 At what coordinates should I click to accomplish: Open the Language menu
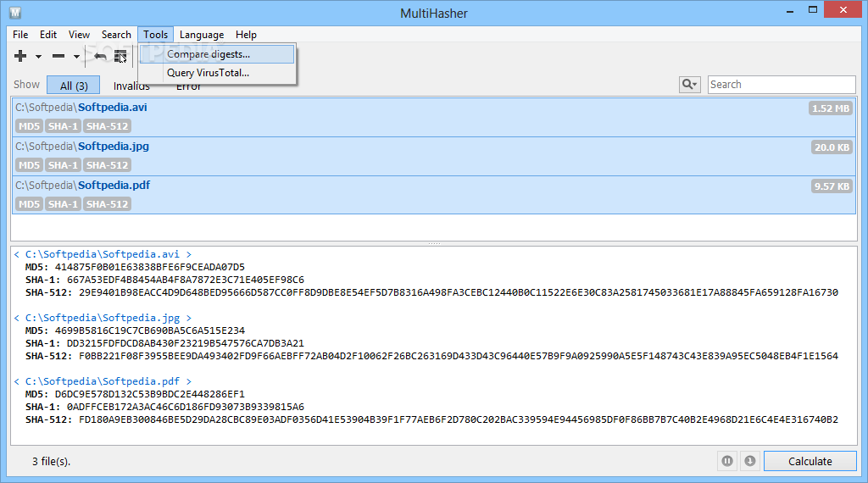[202, 34]
